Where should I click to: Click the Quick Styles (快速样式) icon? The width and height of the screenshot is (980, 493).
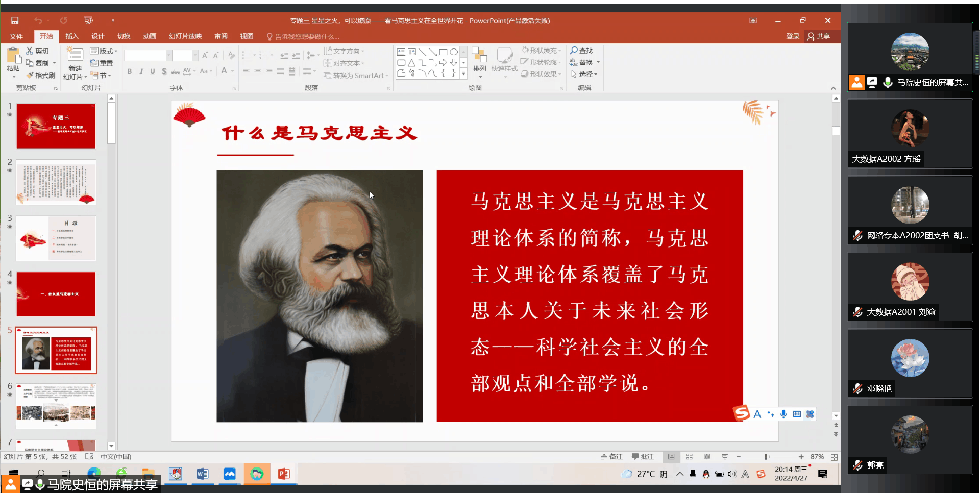(x=504, y=55)
